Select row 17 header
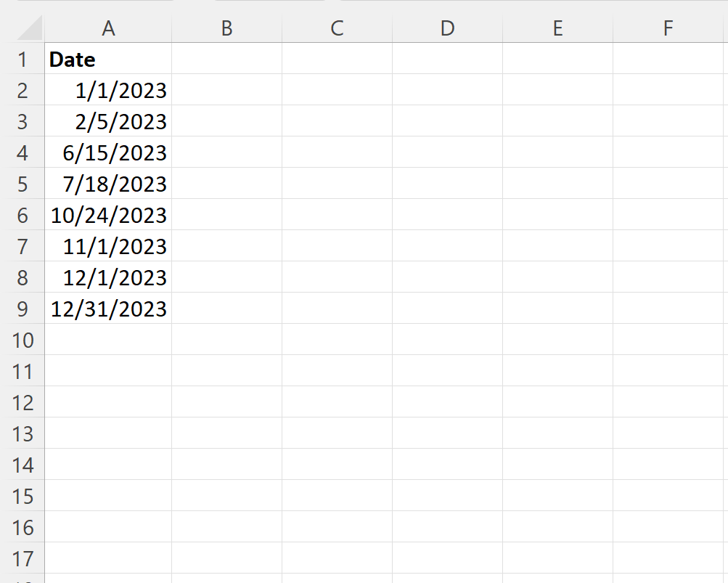Screen dimensions: 728x583 [x=23, y=558]
